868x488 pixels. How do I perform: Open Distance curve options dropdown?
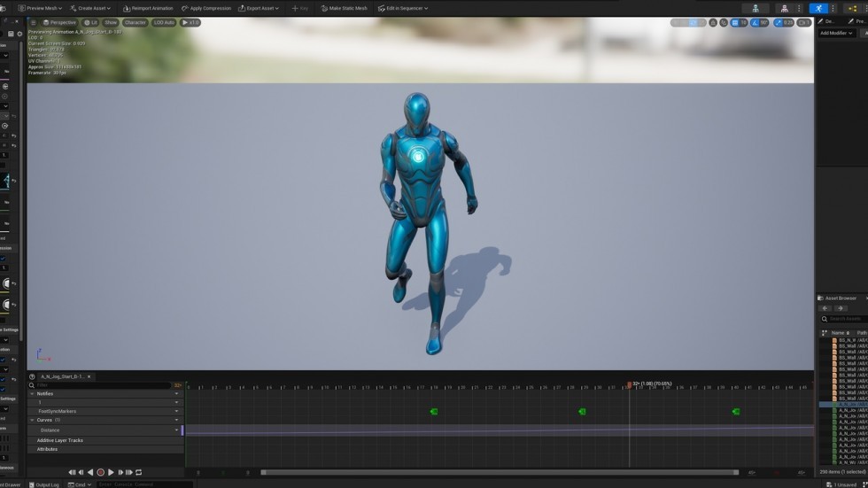coord(176,430)
